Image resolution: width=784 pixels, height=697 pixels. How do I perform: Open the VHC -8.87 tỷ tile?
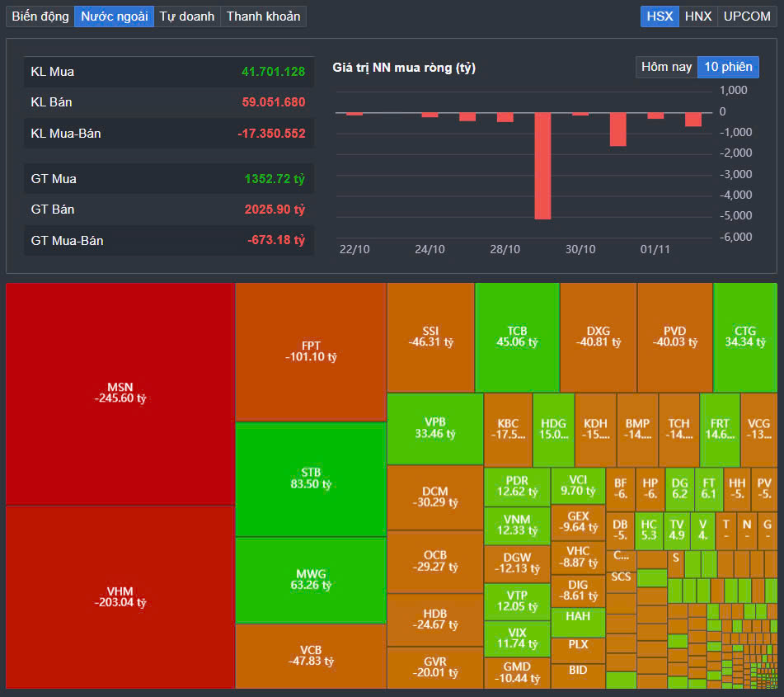tap(578, 558)
